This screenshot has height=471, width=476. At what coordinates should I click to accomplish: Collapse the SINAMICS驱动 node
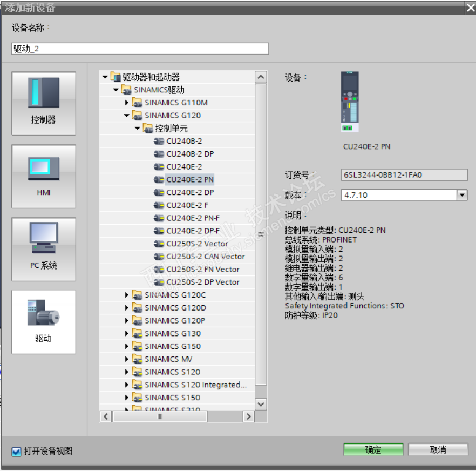point(115,90)
